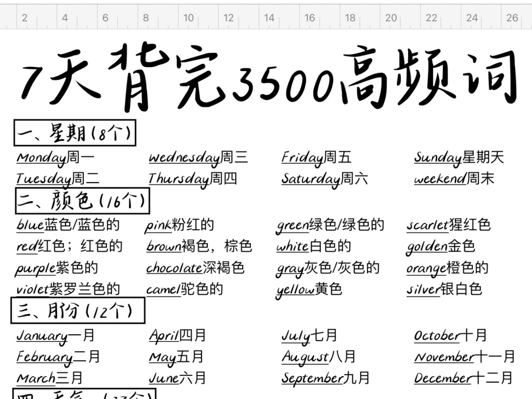Click the word blue蓝色/蓝色的
The width and height of the screenshot is (532, 399).
coord(68,225)
